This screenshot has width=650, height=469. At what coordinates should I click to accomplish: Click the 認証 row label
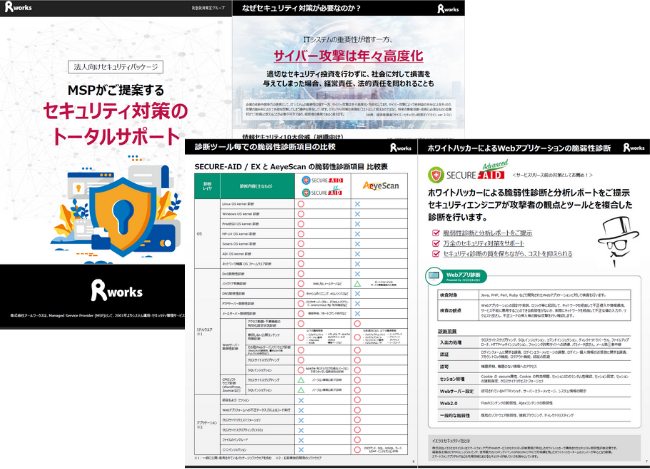point(444,355)
